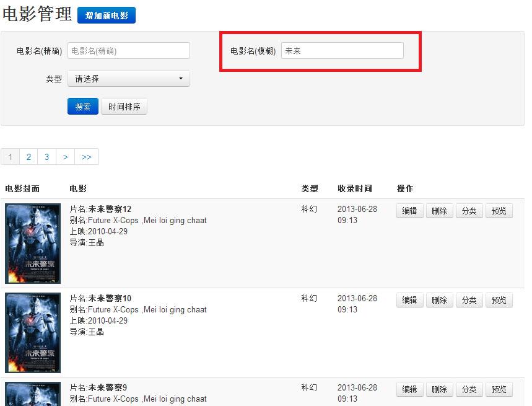Image resolution: width=532 pixels, height=406 pixels.
Task: Edit 未来警察10 using 编辑 button
Action: tap(409, 300)
